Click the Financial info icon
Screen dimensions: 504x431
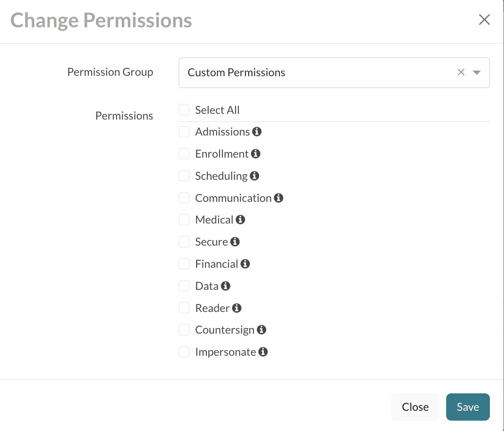point(245,264)
